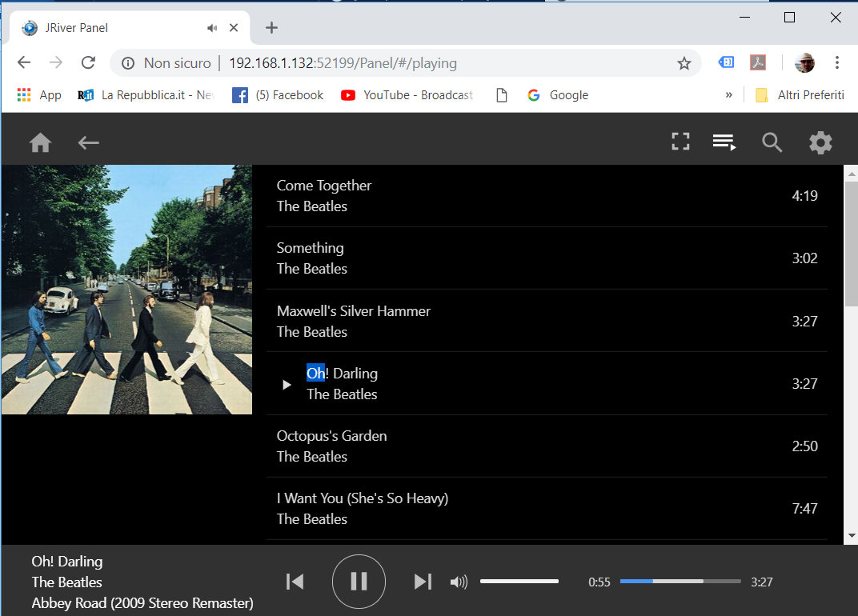Open the Google bookmark

click(x=558, y=95)
